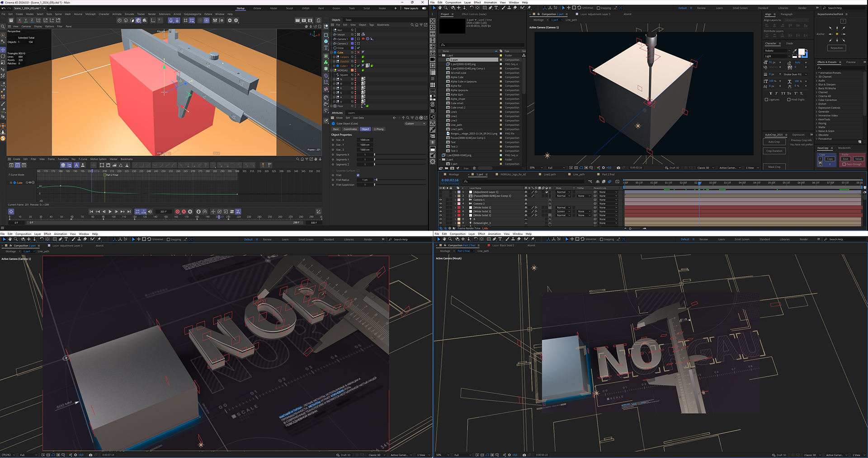This screenshot has width=868, height=458.
Task: Toggle visibility of OctaneLight_3 layer
Action: point(440,223)
